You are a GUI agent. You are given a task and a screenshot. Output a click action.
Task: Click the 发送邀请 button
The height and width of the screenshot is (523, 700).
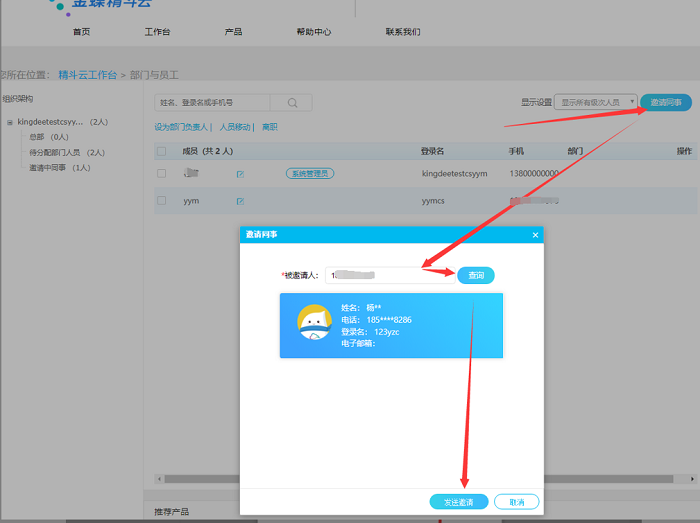coord(459,501)
